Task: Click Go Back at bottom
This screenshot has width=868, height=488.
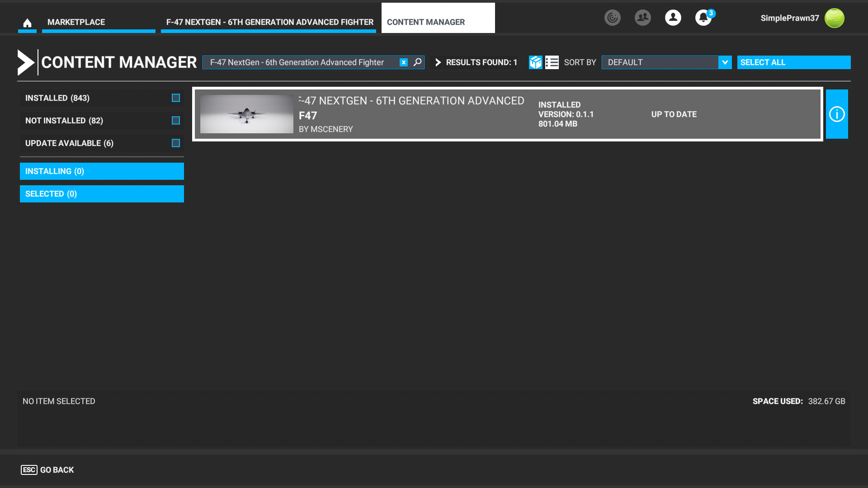Action: pyautogui.click(x=48, y=470)
